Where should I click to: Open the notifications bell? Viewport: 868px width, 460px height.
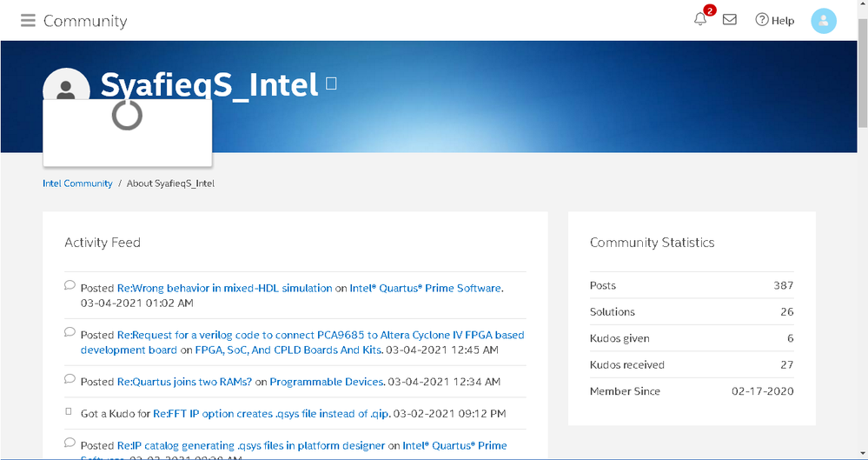pos(700,19)
